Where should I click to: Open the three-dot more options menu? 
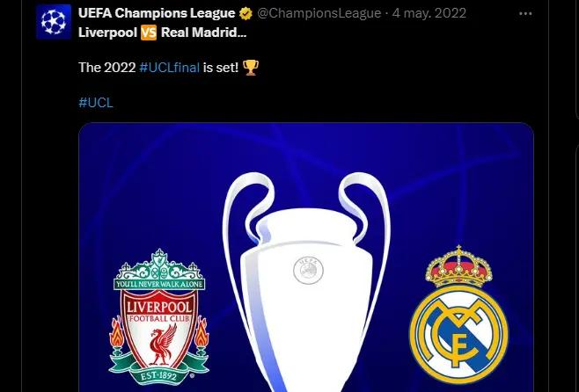click(525, 14)
